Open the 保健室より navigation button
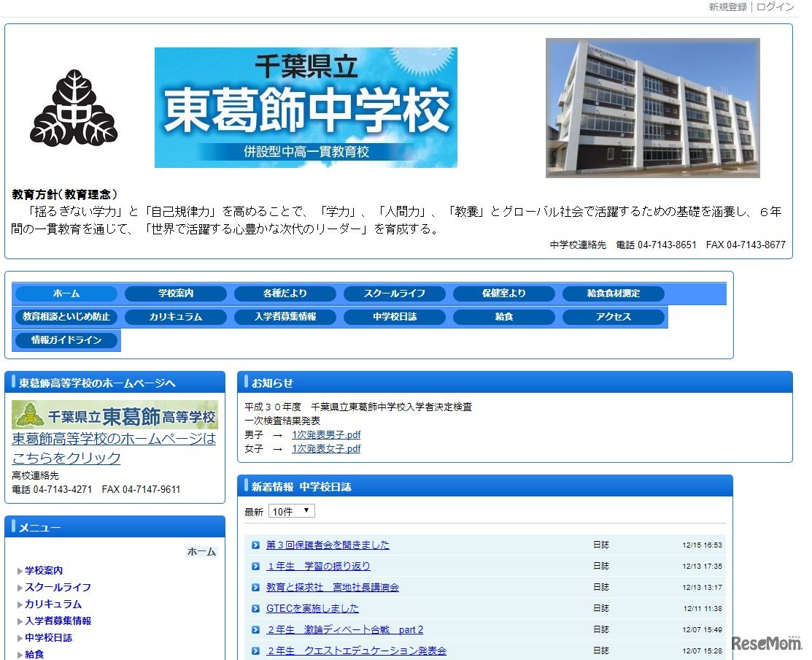This screenshot has width=812, height=660. click(x=504, y=293)
